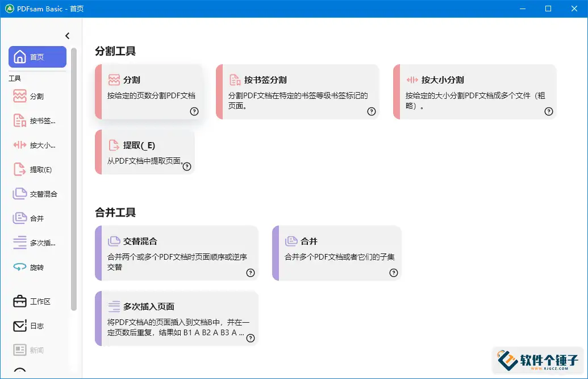Open the 分割 split tool card
The width and height of the screenshot is (588, 379).
(148, 91)
